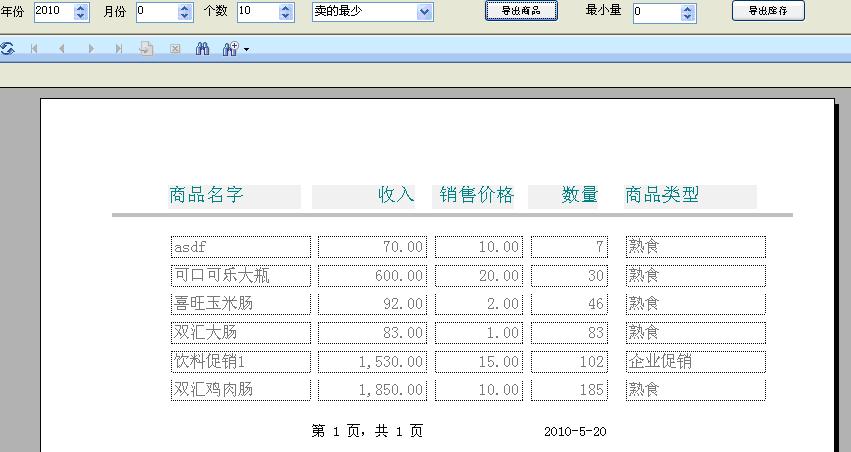
Task: Click the 商品名字 column header
Action: pyautogui.click(x=234, y=196)
